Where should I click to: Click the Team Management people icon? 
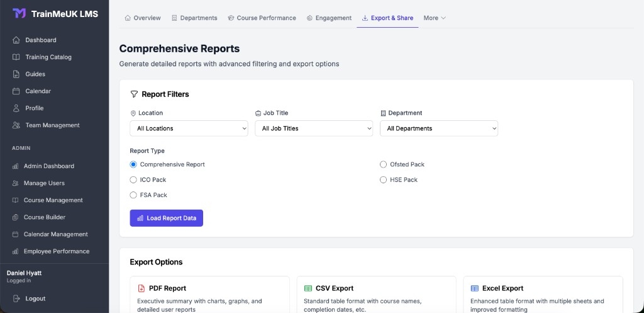(x=16, y=125)
